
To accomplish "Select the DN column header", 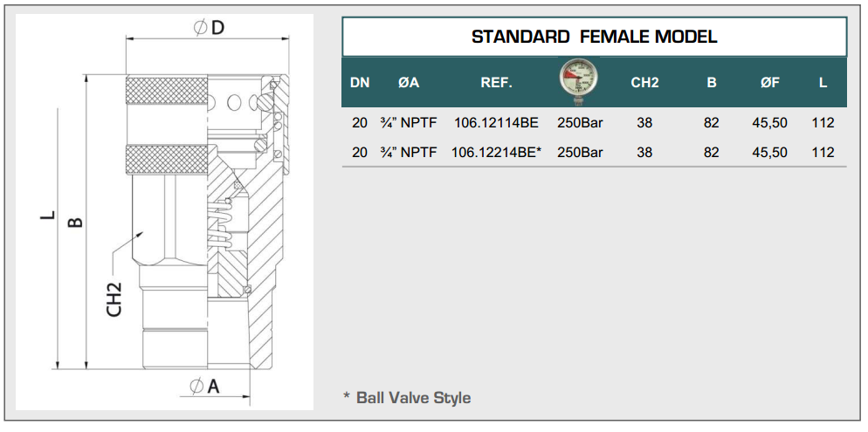I will coord(360,84).
